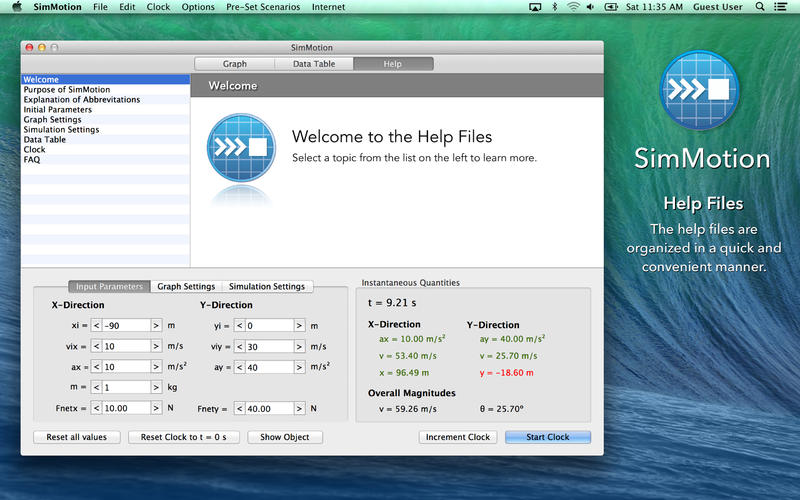
Task: Click Guest User in the menu bar
Action: [x=717, y=7]
